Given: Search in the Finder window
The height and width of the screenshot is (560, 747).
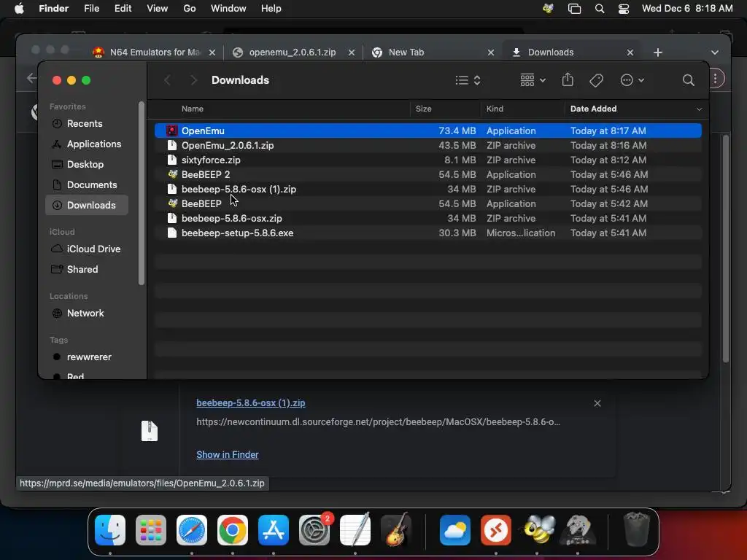Looking at the screenshot, I should tap(688, 80).
